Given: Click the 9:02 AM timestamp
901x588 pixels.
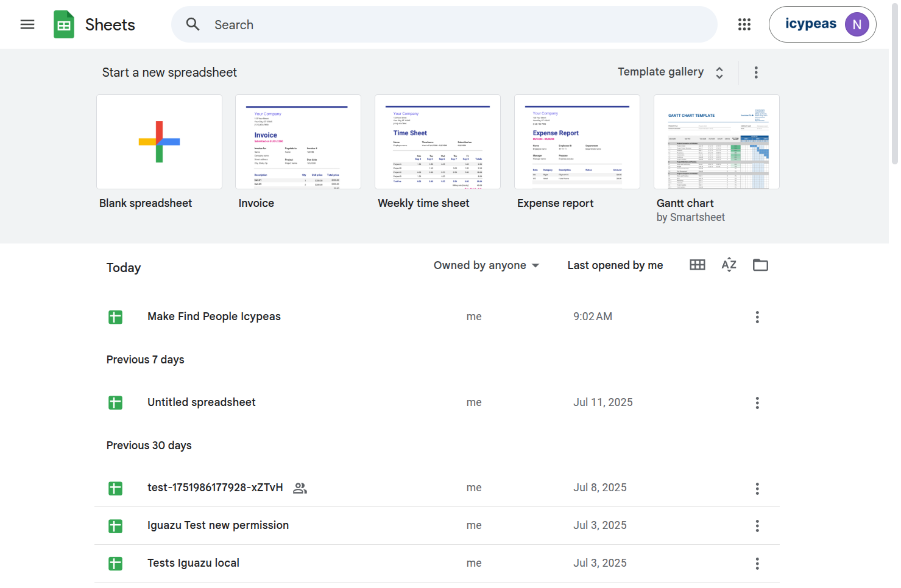Looking at the screenshot, I should 593,317.
